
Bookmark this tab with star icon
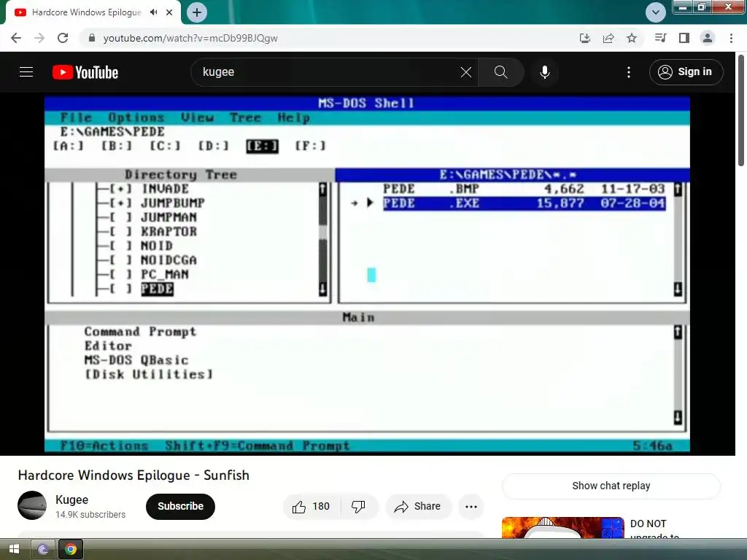point(632,38)
